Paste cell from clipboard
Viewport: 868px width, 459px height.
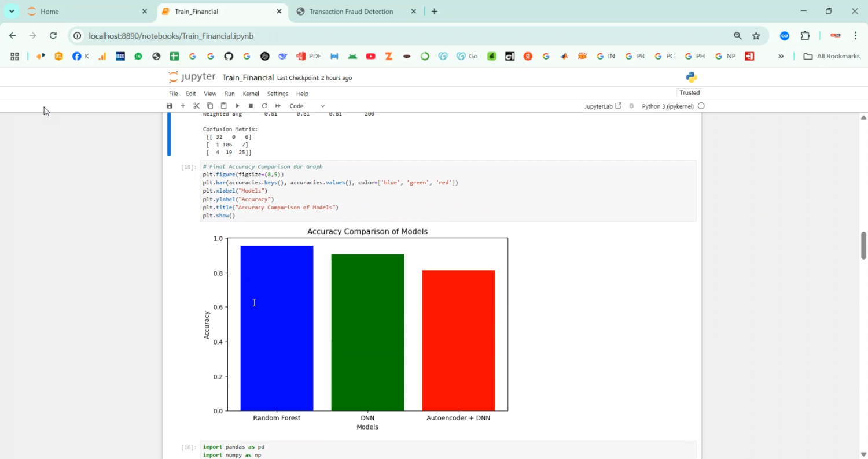[223, 106]
